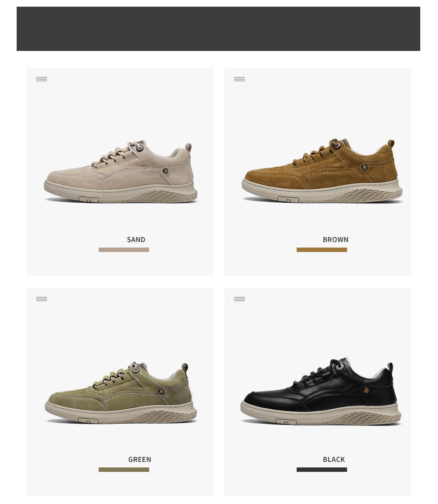The width and height of the screenshot is (438, 504).
Task: Click the SAND label text
Action: coord(136,239)
